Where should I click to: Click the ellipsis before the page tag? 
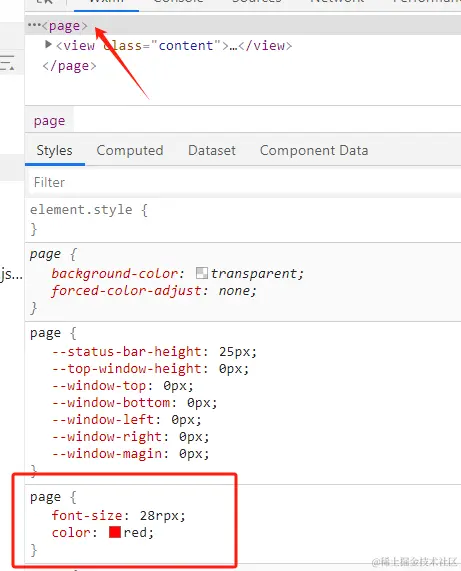tap(34, 25)
